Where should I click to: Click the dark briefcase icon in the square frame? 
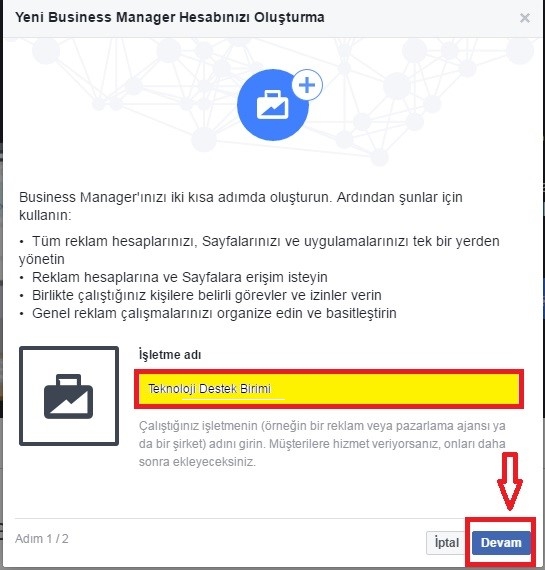(69, 396)
